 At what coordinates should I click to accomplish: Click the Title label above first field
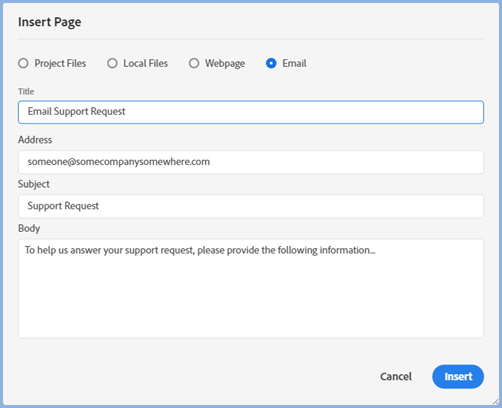coord(26,91)
